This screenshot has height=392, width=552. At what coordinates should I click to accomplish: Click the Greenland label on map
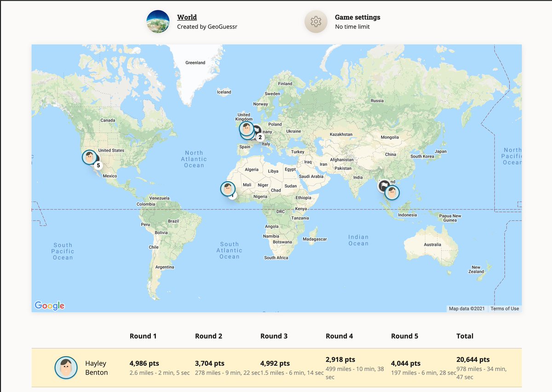tap(195, 62)
